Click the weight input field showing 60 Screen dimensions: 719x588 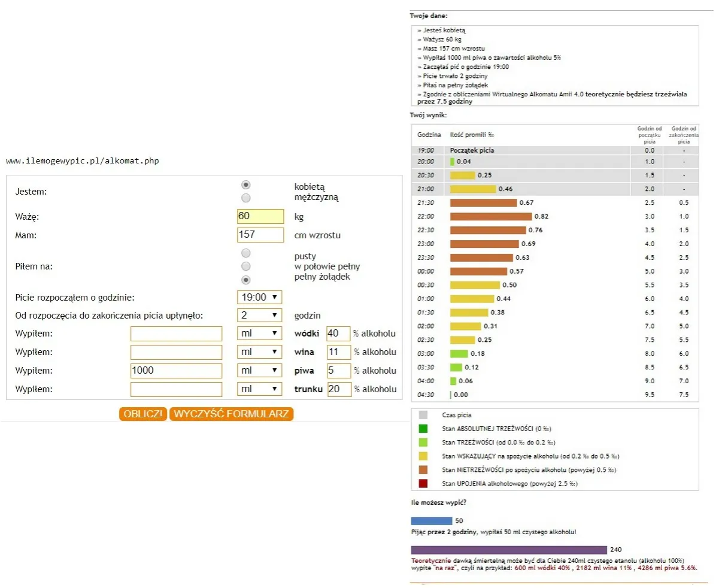[x=260, y=216]
